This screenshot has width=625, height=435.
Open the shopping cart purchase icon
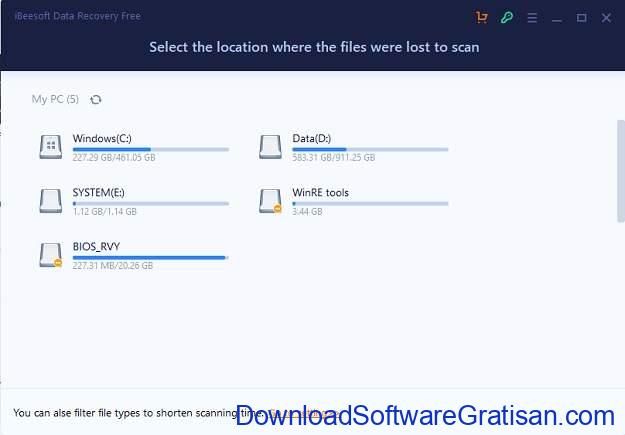(x=482, y=17)
